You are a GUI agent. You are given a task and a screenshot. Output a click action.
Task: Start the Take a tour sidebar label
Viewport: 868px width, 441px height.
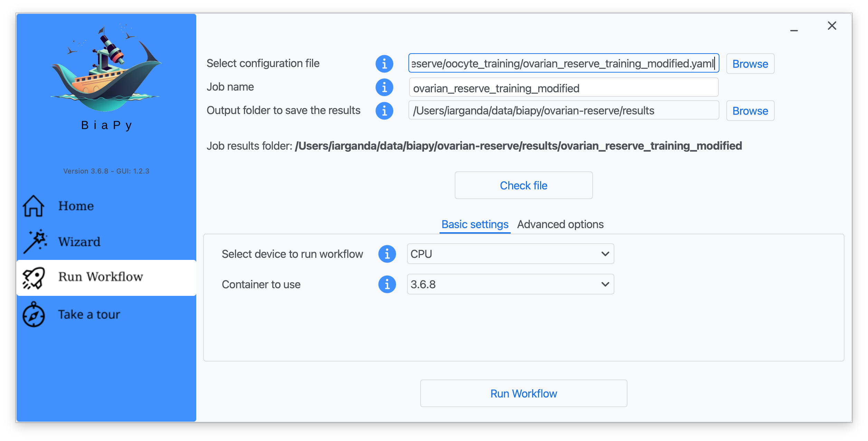tap(89, 315)
